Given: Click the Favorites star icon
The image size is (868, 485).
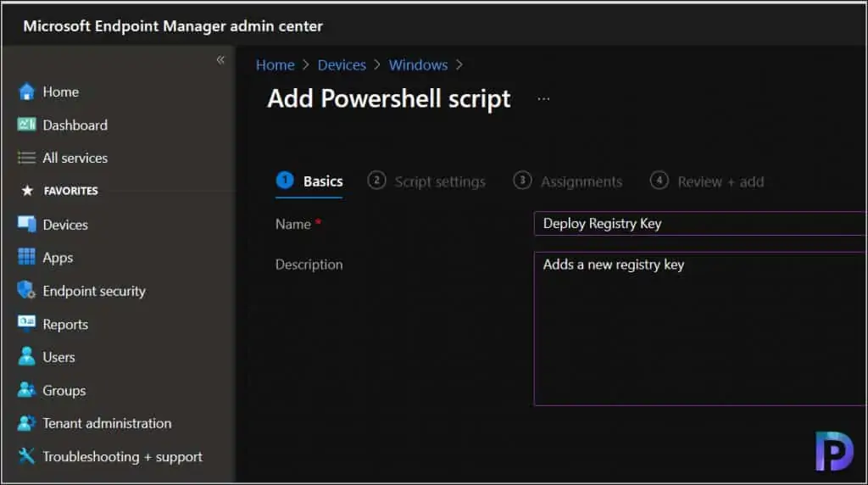Looking at the screenshot, I should coord(27,191).
